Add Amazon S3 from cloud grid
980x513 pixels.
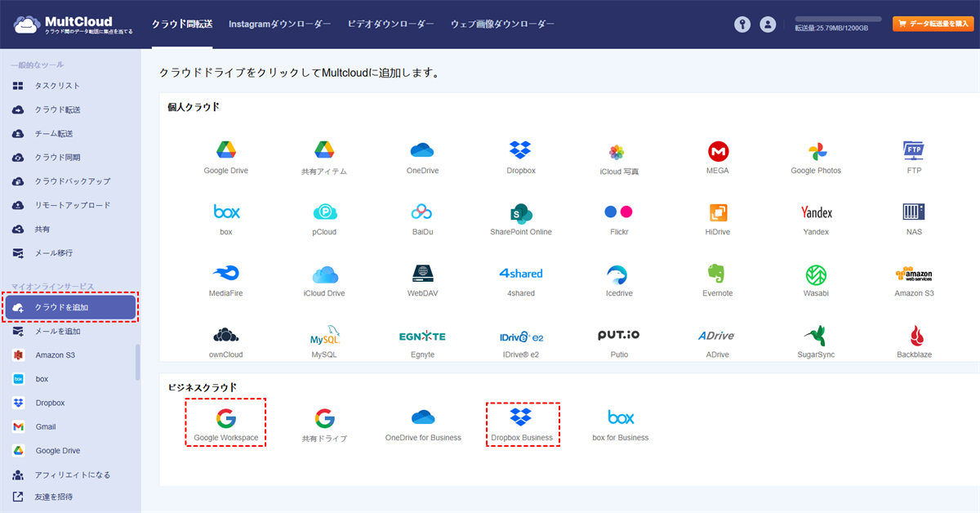914,274
